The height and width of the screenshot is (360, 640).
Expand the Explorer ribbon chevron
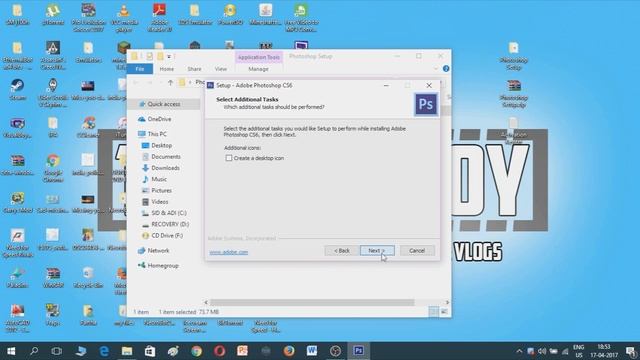pos(436,69)
